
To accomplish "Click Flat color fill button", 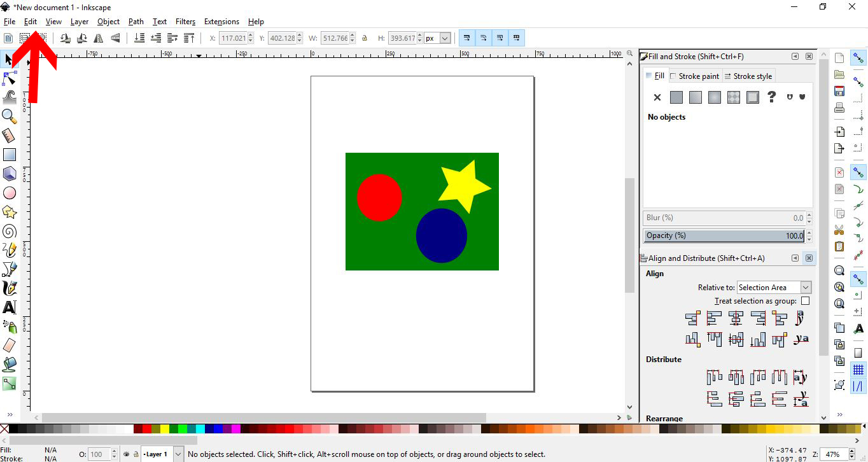I will click(x=676, y=97).
